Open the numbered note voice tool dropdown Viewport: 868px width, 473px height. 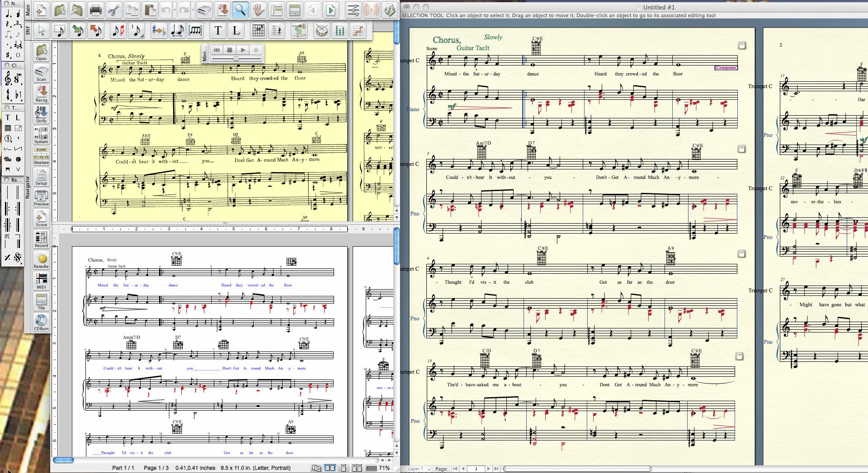[x=137, y=30]
